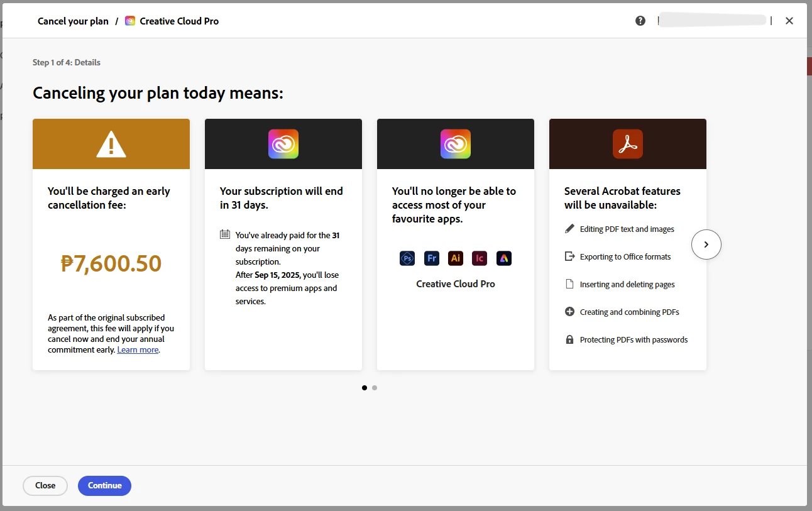This screenshot has width=812, height=511.
Task: Click the pencil icon for editing PDF text
Action: click(569, 229)
